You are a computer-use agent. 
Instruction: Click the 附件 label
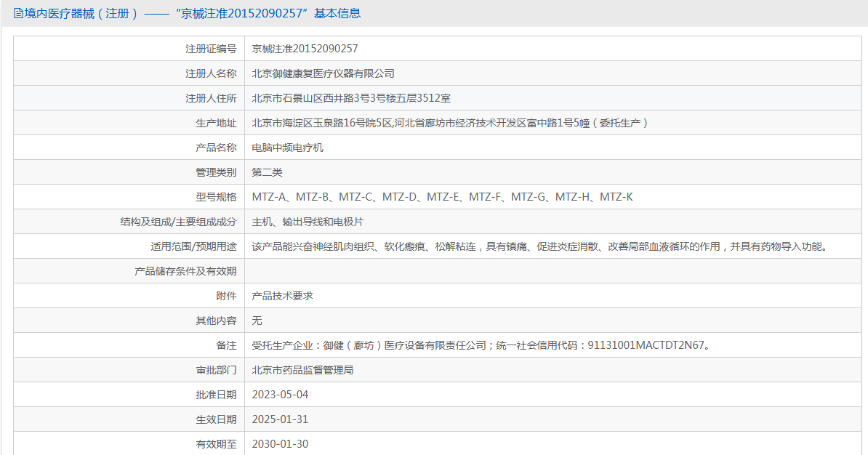(226, 296)
